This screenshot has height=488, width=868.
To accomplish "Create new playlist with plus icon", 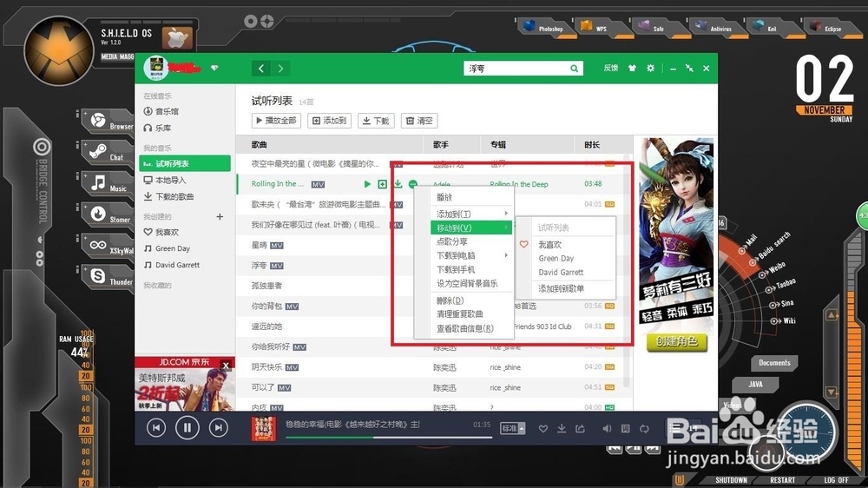I will (x=220, y=216).
